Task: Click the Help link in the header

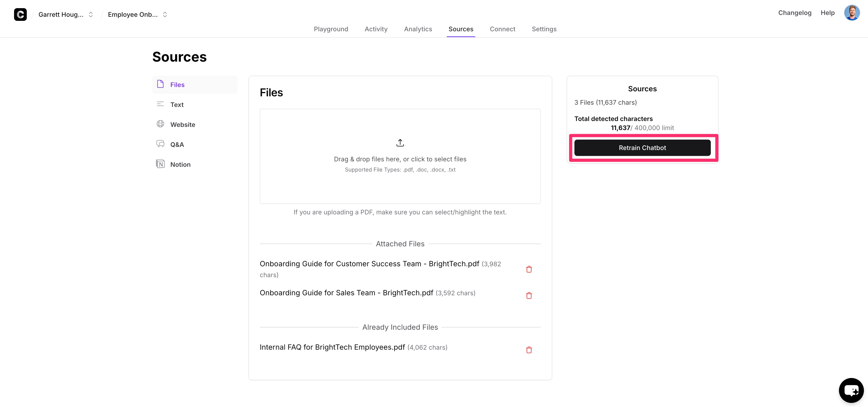Action: [827, 13]
